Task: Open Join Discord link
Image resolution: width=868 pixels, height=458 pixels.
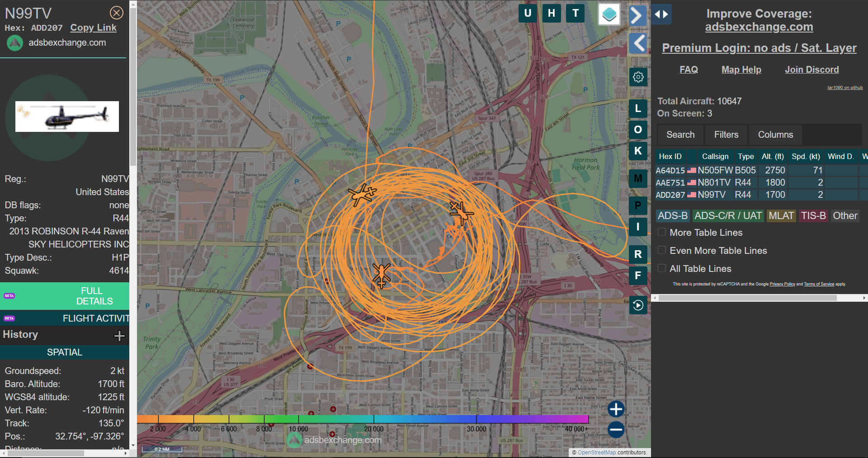Action: (x=811, y=70)
